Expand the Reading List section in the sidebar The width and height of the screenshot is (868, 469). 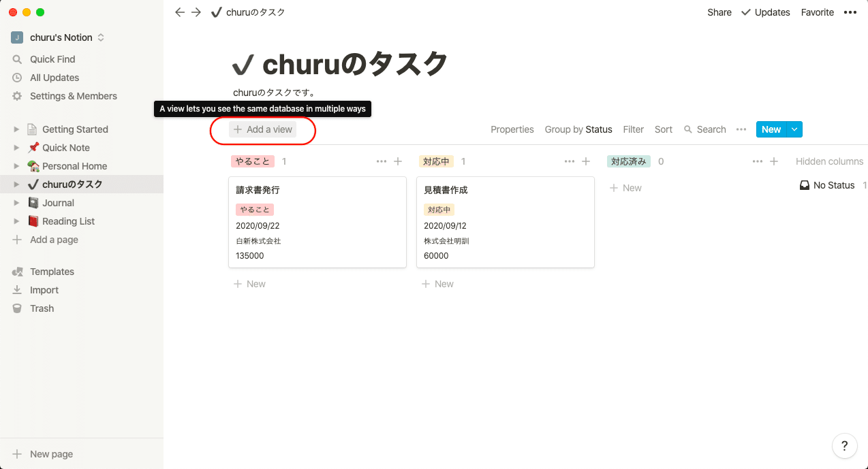pyautogui.click(x=16, y=221)
